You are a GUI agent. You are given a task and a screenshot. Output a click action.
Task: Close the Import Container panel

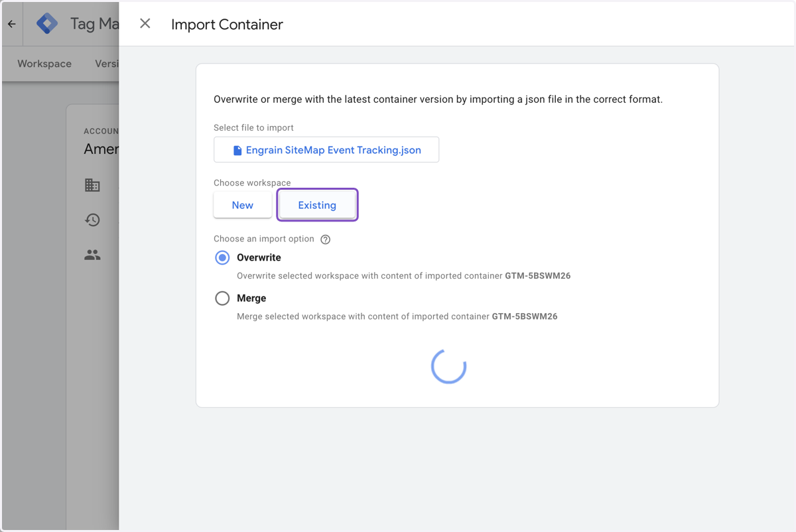[145, 24]
